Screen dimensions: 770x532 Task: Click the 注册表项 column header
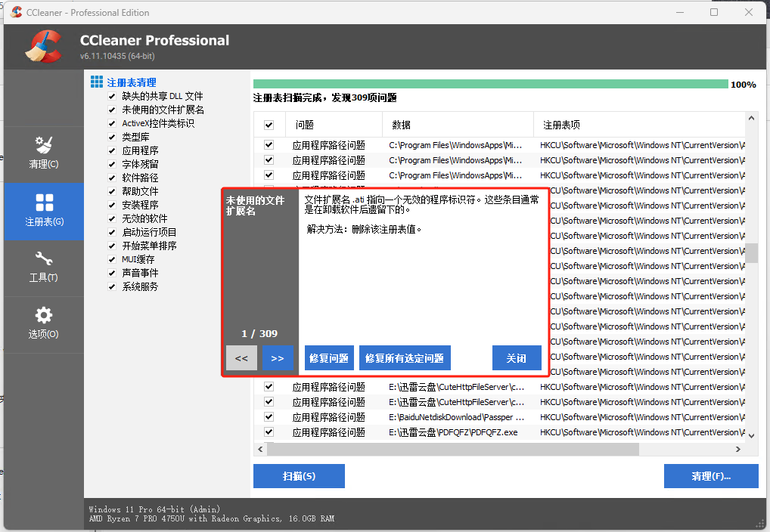pyautogui.click(x=639, y=125)
